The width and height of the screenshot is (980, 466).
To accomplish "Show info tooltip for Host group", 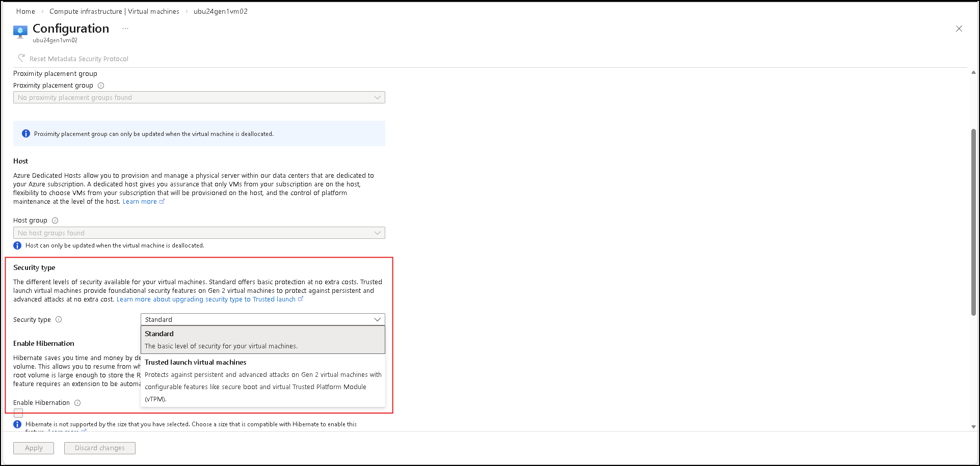I will [55, 221].
